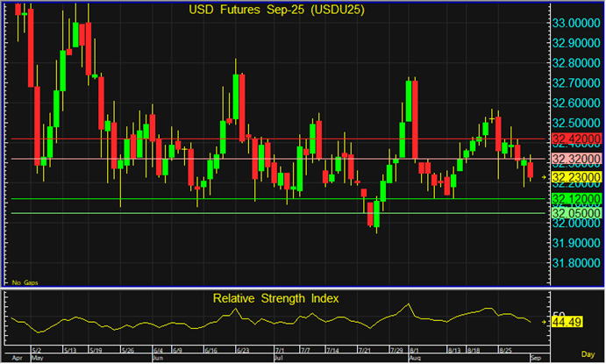Click the yellow 32.23000 current price label

575,177
